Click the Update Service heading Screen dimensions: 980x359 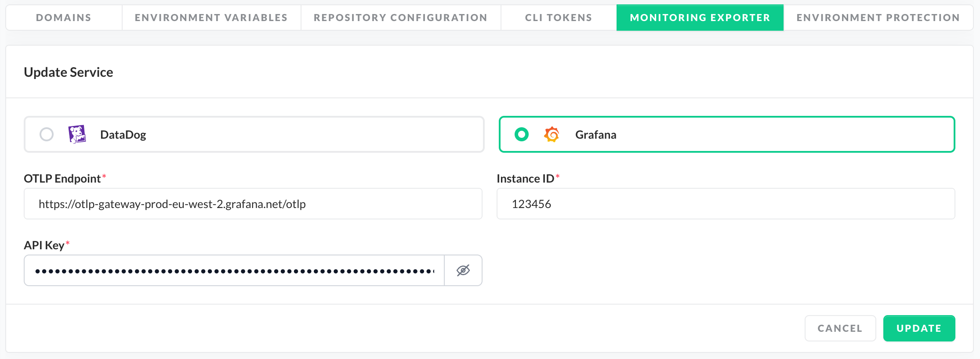coord(69,72)
